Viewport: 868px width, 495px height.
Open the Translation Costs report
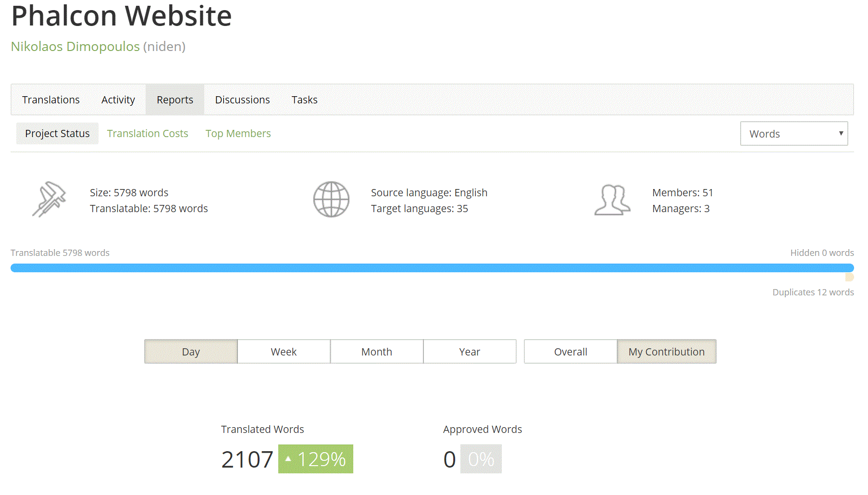coord(148,133)
